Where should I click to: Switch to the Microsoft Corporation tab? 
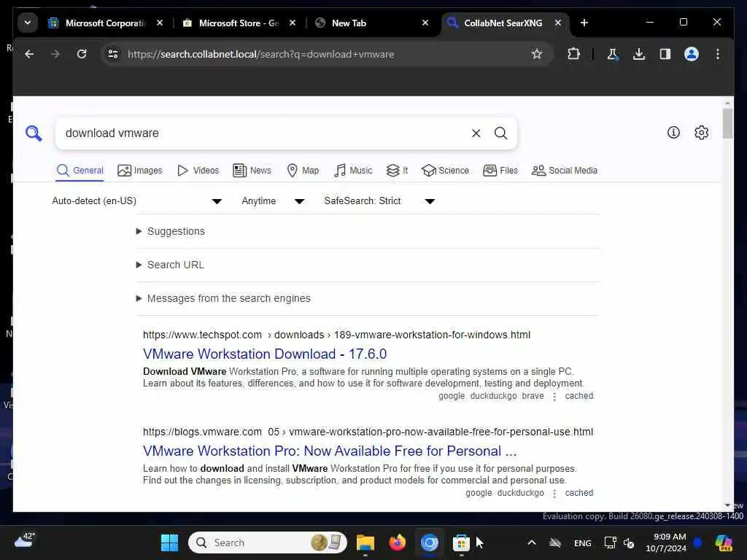(x=98, y=23)
